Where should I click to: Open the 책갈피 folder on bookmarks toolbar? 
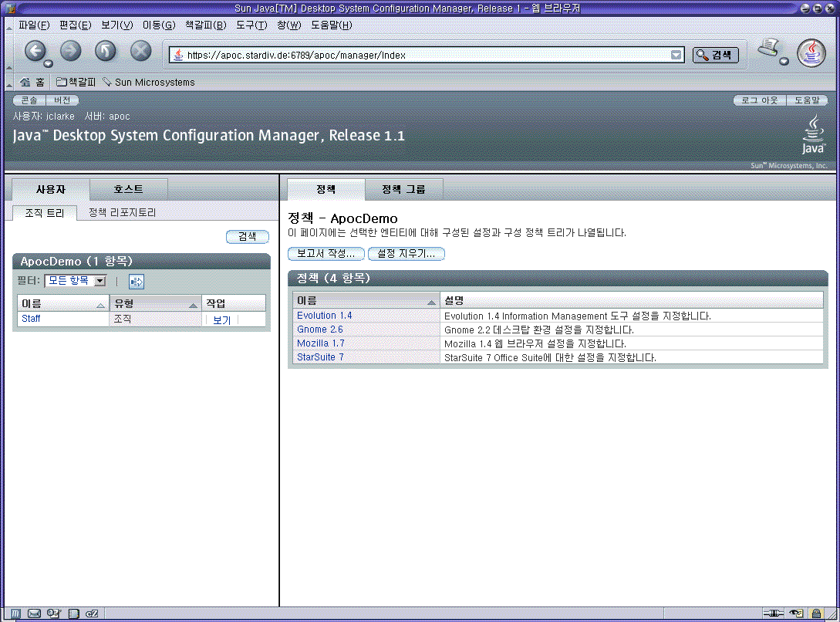tap(76, 82)
